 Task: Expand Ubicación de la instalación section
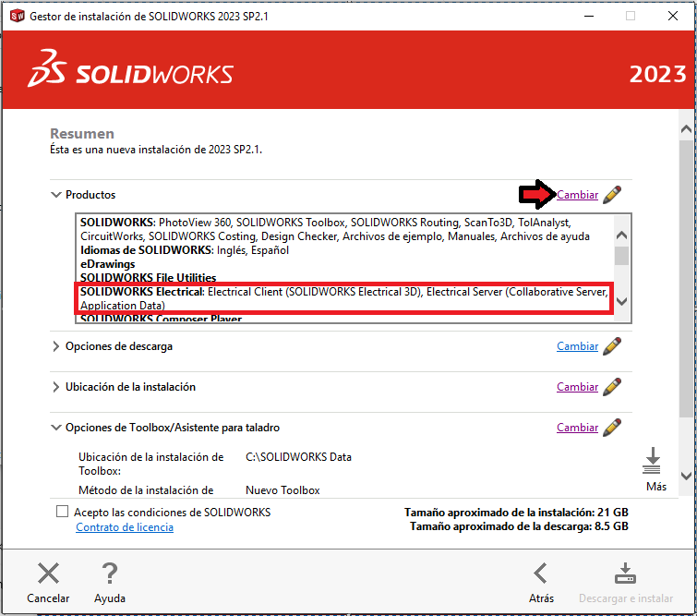pyautogui.click(x=55, y=387)
